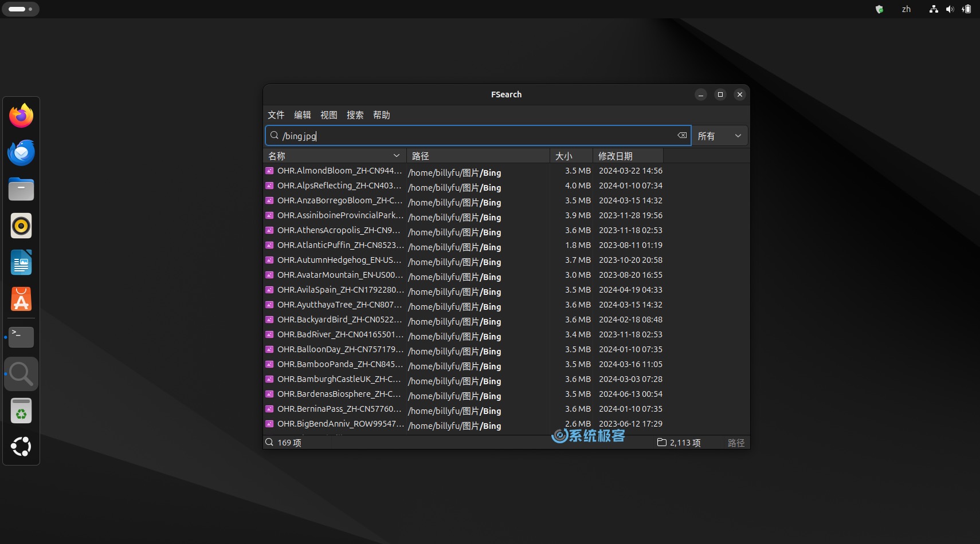Viewport: 980px width, 544px height.
Task: Open the 编辑 menu
Action: tap(303, 115)
